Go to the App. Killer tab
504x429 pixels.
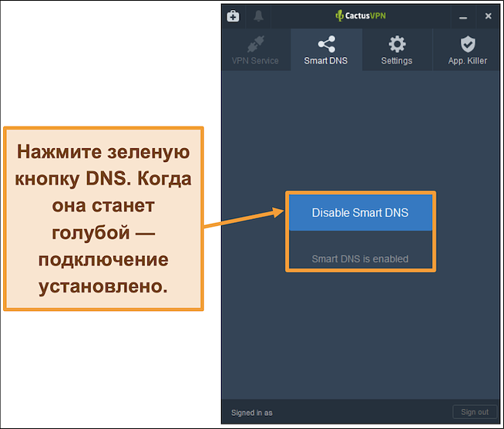(468, 50)
